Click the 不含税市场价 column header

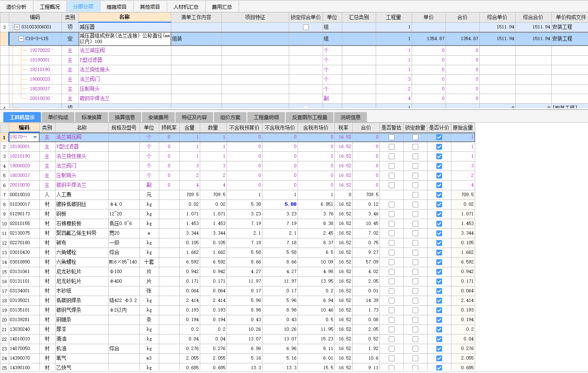280,128
